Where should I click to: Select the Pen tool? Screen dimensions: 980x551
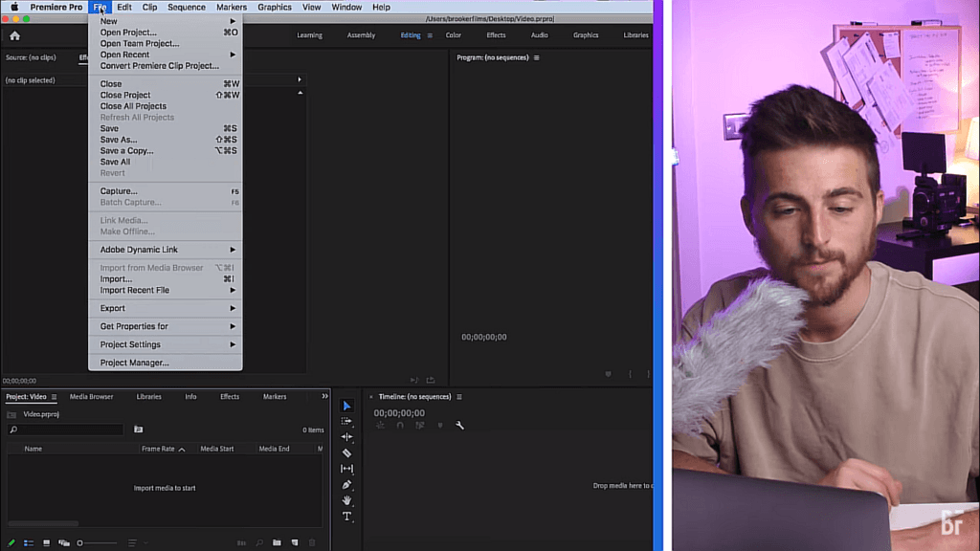point(346,485)
